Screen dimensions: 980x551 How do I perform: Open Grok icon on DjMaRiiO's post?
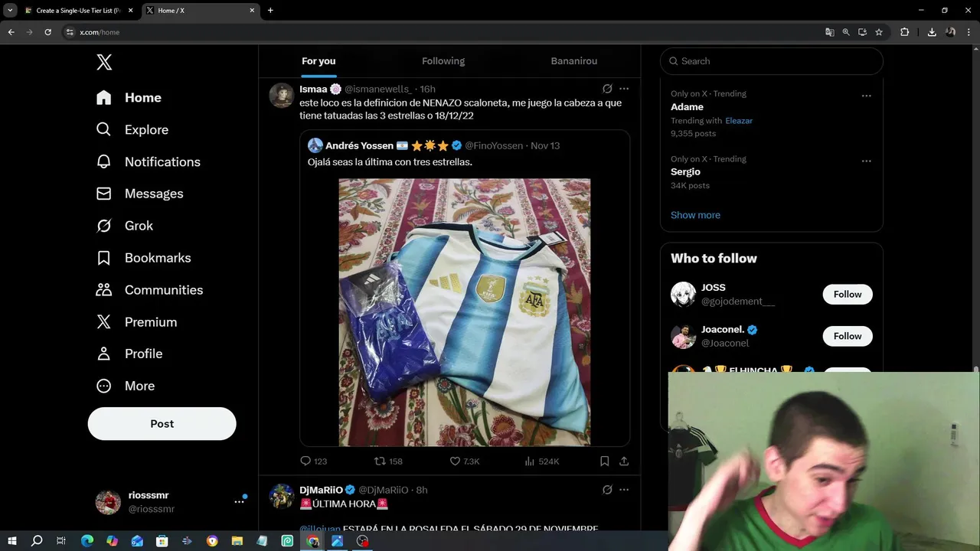tap(607, 490)
